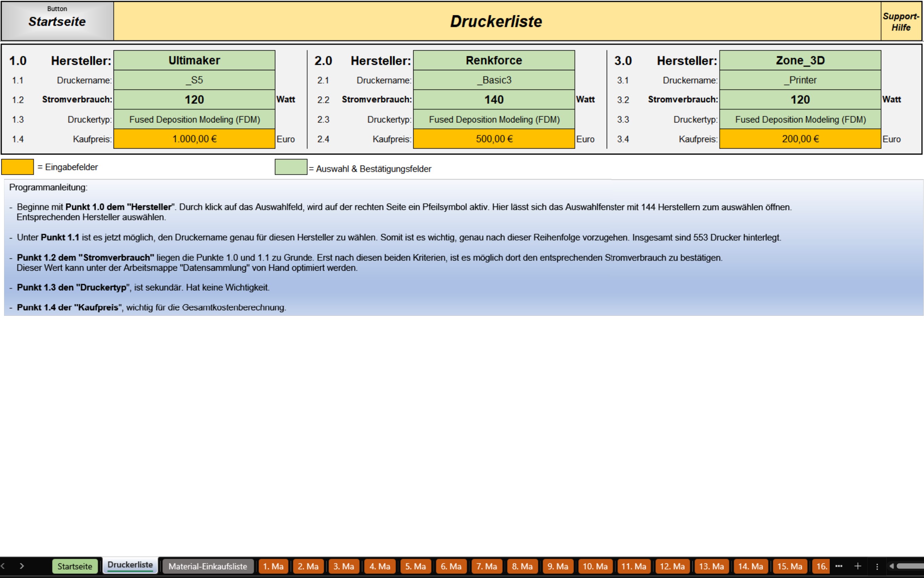The image size is (924, 578).
Task: Click the vertical dots tab bar handle
Action: 877,566
